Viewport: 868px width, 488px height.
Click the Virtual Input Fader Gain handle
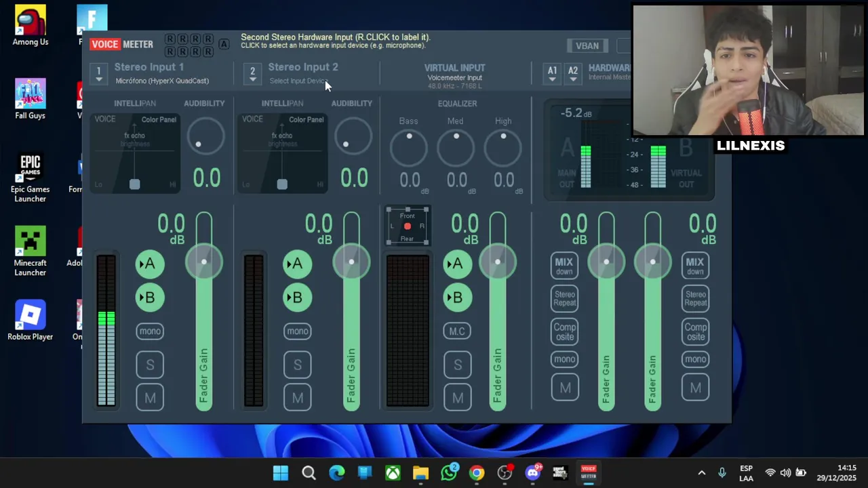point(498,262)
